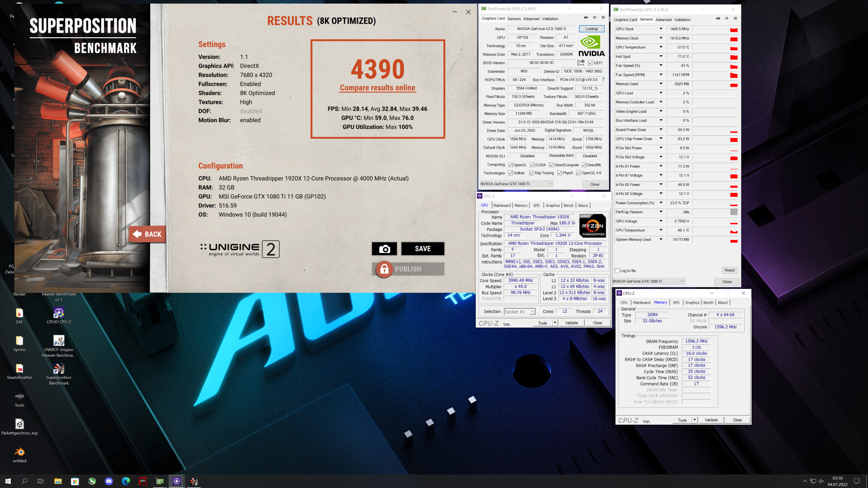
Task: Open the Windows Start menu
Action: click(8, 481)
